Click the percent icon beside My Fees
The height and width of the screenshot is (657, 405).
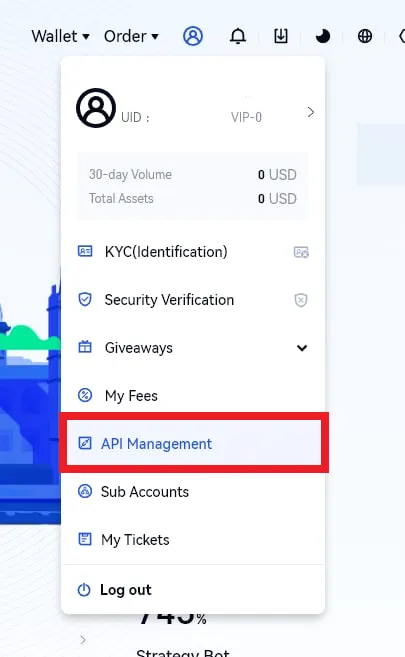(85, 395)
